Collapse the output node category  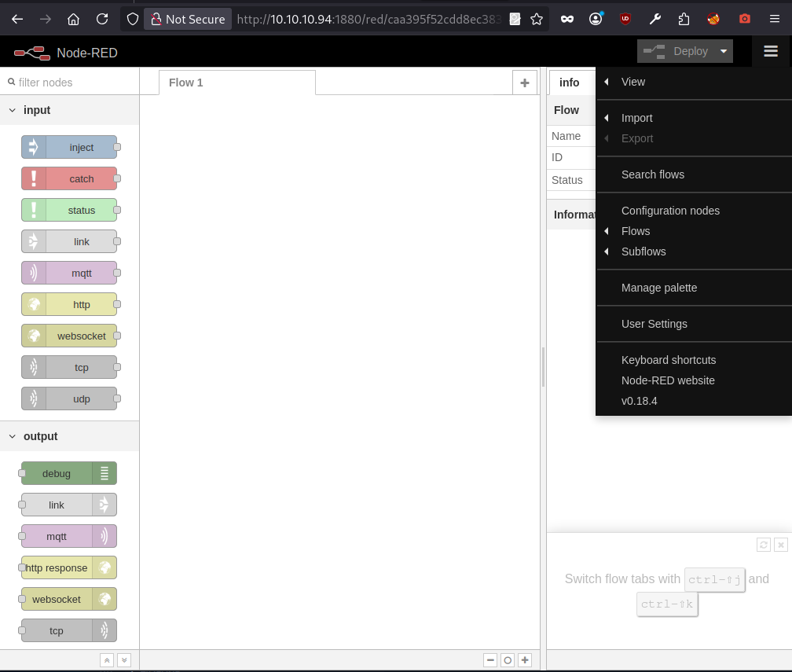[x=12, y=436]
